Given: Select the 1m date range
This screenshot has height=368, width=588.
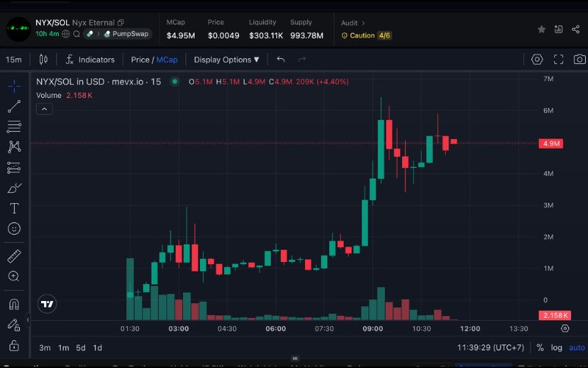Looking at the screenshot, I should [64, 347].
